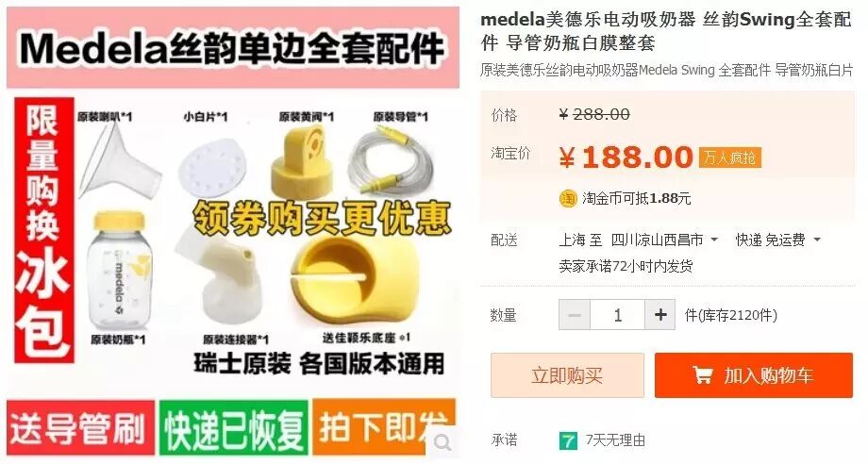The width and height of the screenshot is (868, 464).
Task: Expand the 快递 免运费 shipping dropdown
Action: tap(777, 240)
